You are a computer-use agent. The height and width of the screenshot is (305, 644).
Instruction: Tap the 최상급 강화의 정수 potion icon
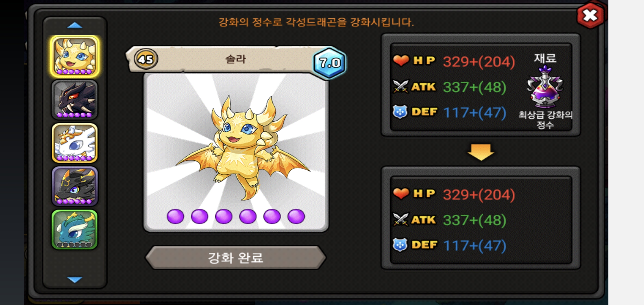(x=545, y=87)
